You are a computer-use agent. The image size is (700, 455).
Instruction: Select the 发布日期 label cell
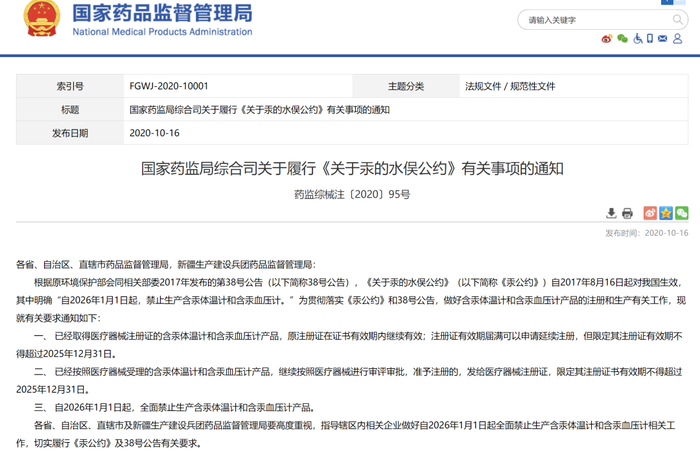[70, 133]
